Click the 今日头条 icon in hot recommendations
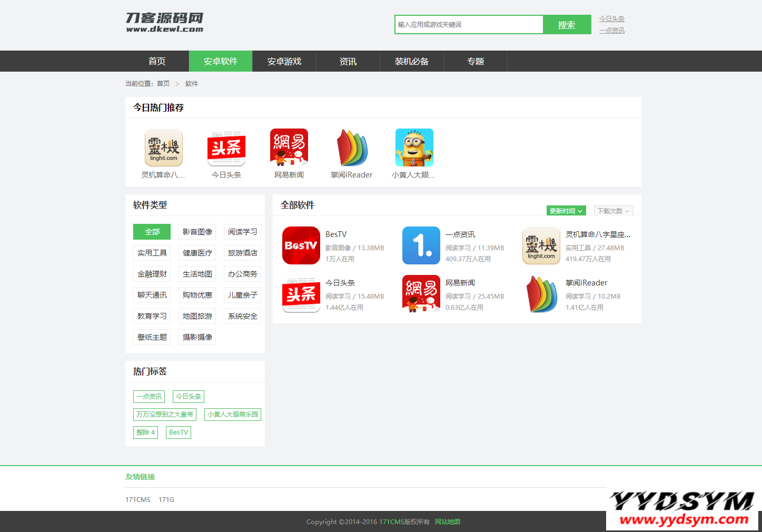This screenshot has height=532, width=762. coord(226,147)
